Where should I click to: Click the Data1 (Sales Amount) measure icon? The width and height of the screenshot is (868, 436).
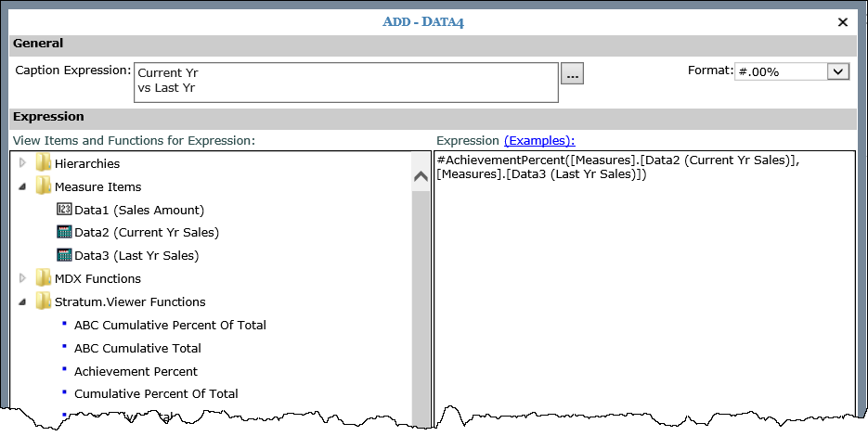coord(64,210)
